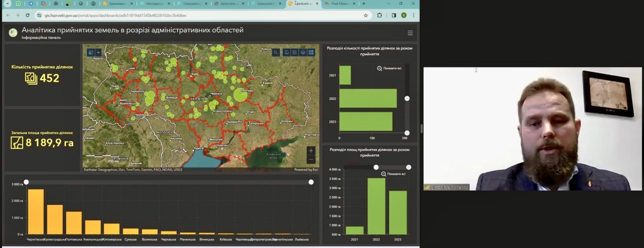Open the dashboard hamburger menu
Image resolution: width=644 pixels, height=248 pixels.
click(410, 33)
